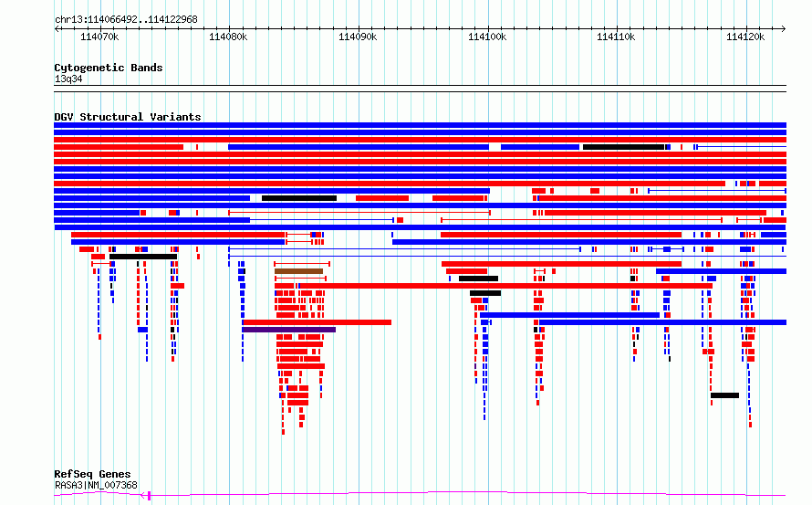Open the DGV Structural Variants track title

[x=128, y=117]
